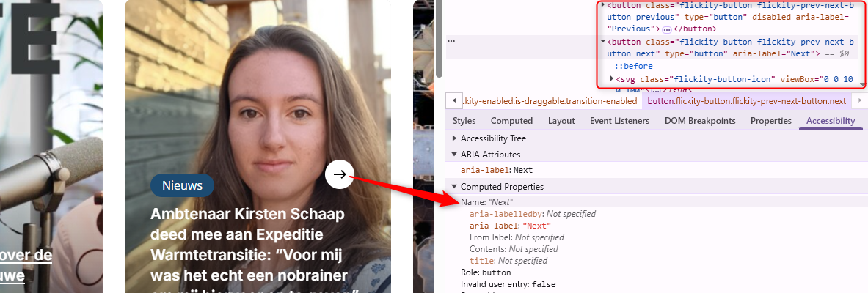Expand the svg flickity-button-icon node
Viewport: 868px width, 293px height.
tap(612, 78)
